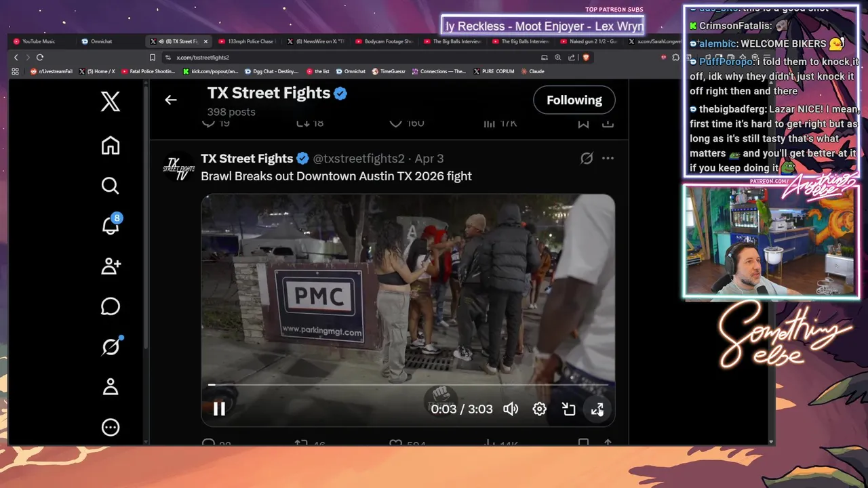Click the Brawl Breaks out post text
This screenshot has height=488, width=868.
pos(336,176)
